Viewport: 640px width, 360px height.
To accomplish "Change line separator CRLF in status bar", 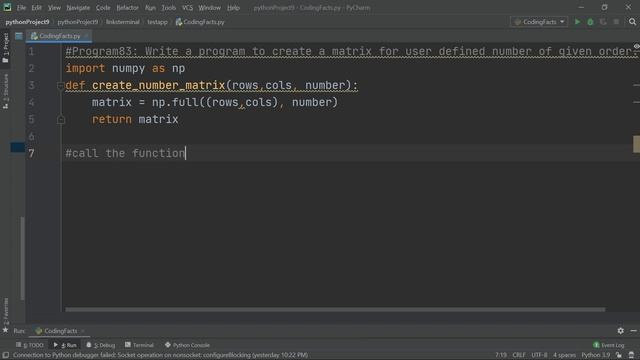I will (x=519, y=356).
